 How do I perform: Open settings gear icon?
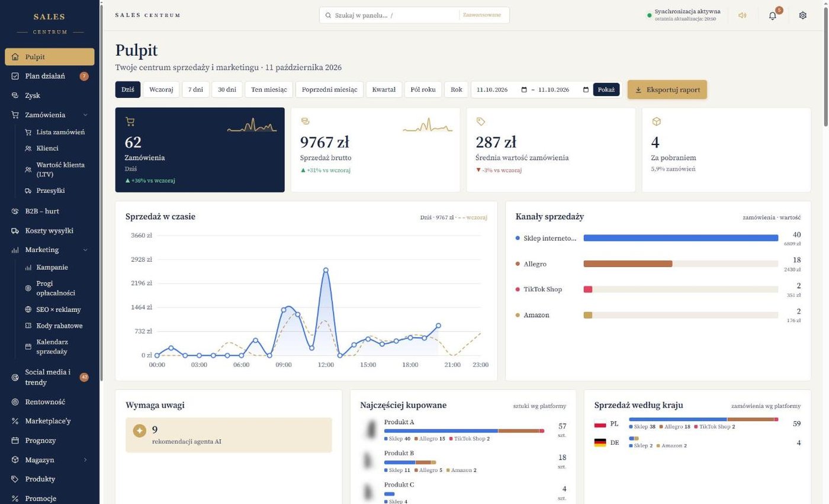point(803,15)
